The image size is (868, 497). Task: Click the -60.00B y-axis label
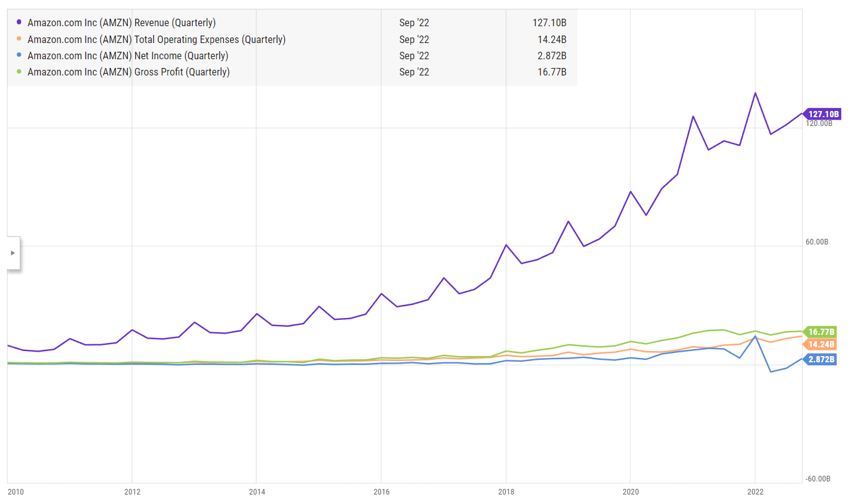click(817, 479)
